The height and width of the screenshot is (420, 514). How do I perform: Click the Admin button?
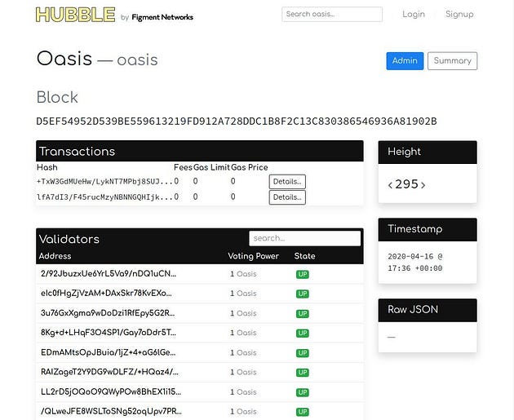[x=405, y=61]
